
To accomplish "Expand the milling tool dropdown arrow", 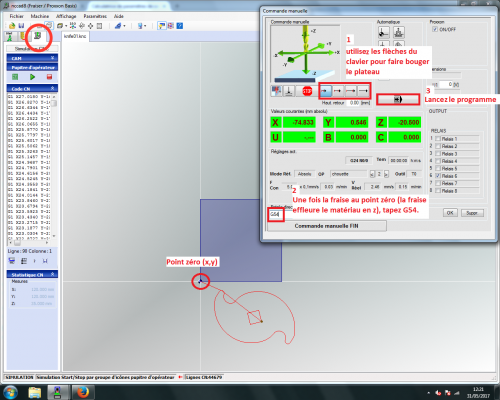I will 124,26.
